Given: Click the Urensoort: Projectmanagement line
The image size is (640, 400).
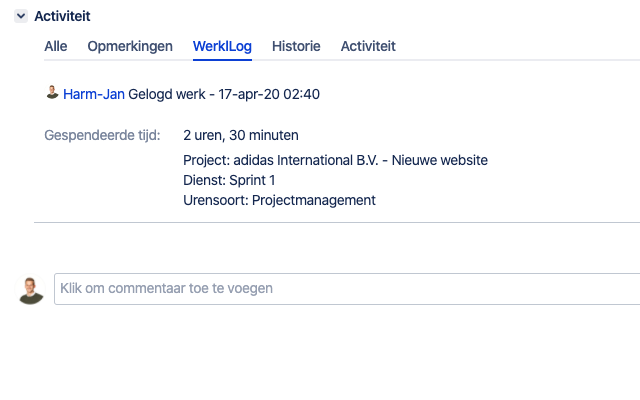Looking at the screenshot, I should tap(279, 200).
